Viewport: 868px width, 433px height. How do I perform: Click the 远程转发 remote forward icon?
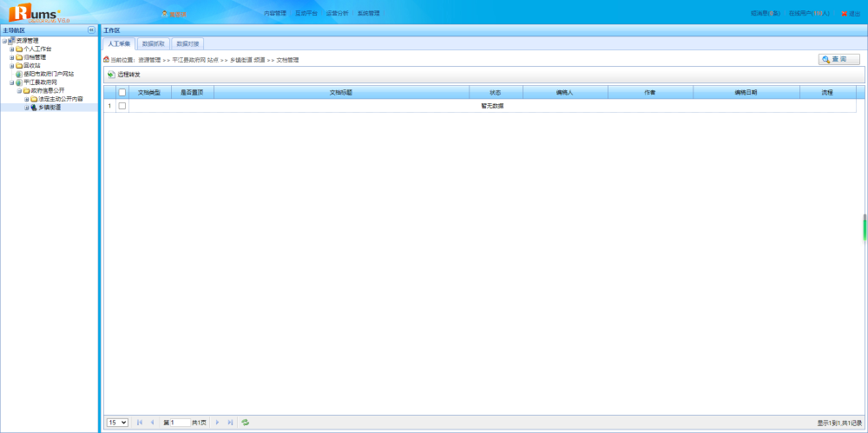112,75
